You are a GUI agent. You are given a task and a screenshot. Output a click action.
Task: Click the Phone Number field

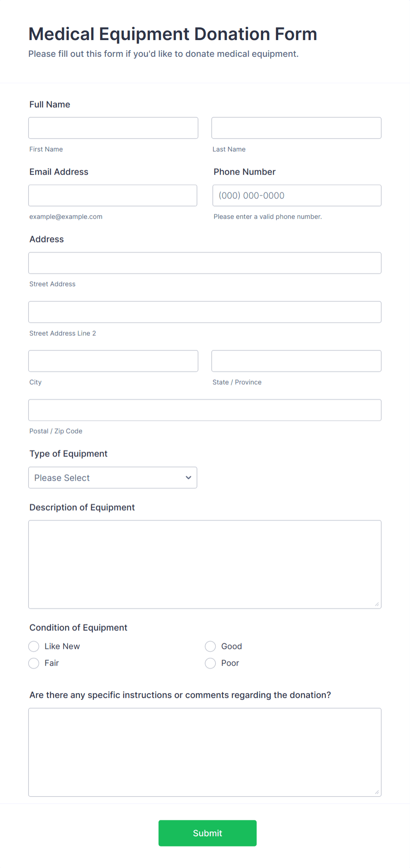296,195
